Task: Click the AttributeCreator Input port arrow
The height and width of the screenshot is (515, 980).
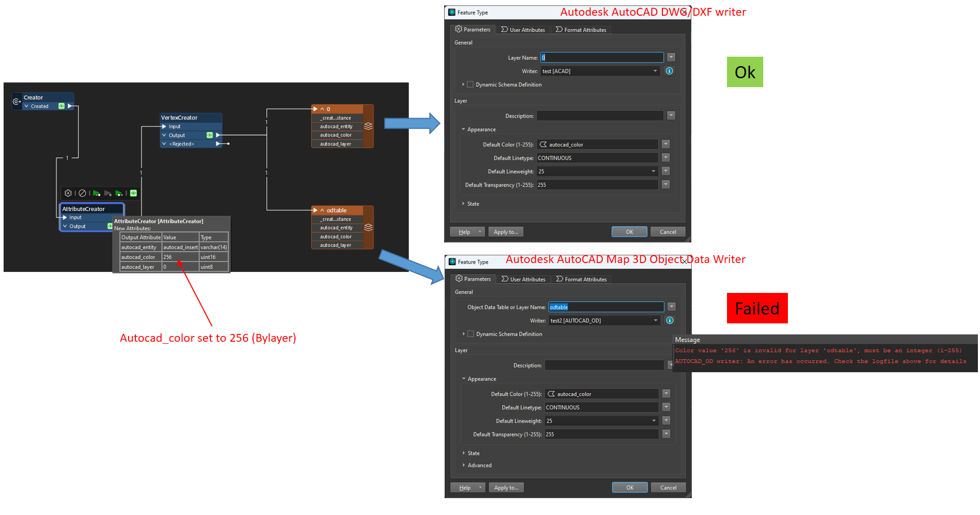Action: coord(65,217)
